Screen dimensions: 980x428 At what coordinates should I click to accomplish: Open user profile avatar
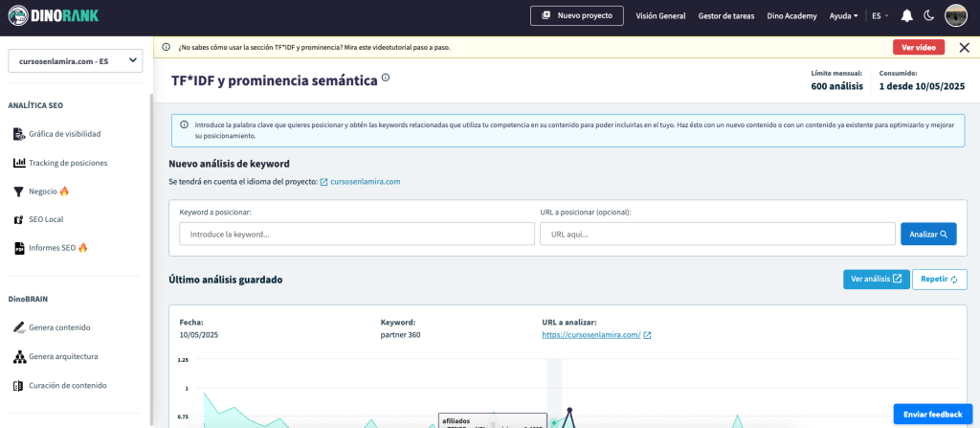[x=955, y=15]
